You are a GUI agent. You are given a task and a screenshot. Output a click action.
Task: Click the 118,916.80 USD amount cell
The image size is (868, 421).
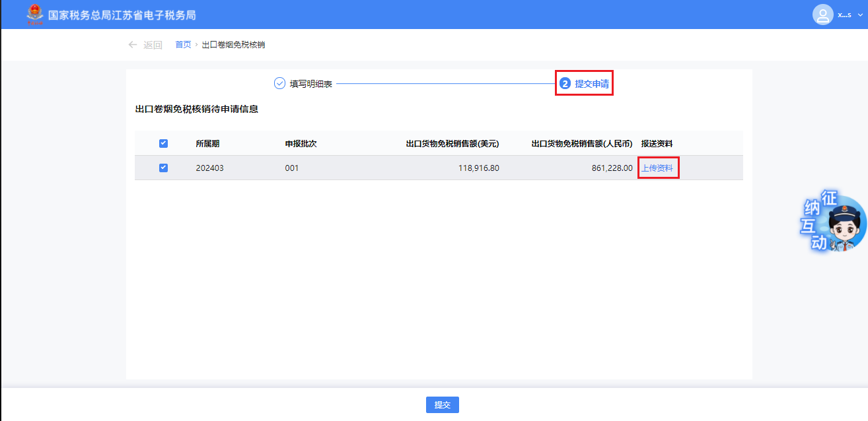click(x=478, y=168)
